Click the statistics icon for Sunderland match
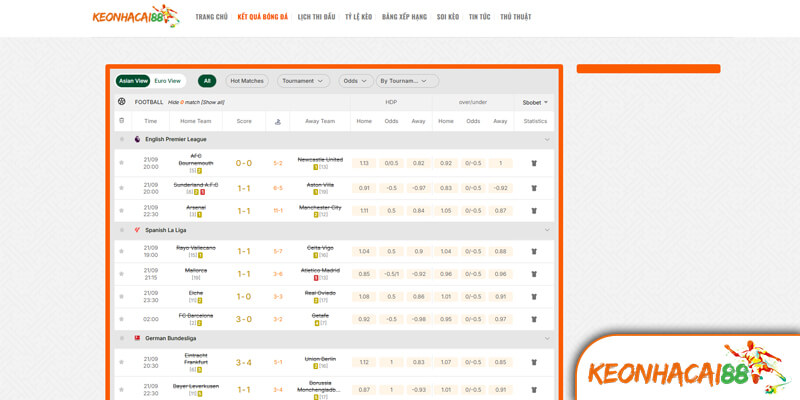This screenshot has height=400, width=800. point(533,188)
